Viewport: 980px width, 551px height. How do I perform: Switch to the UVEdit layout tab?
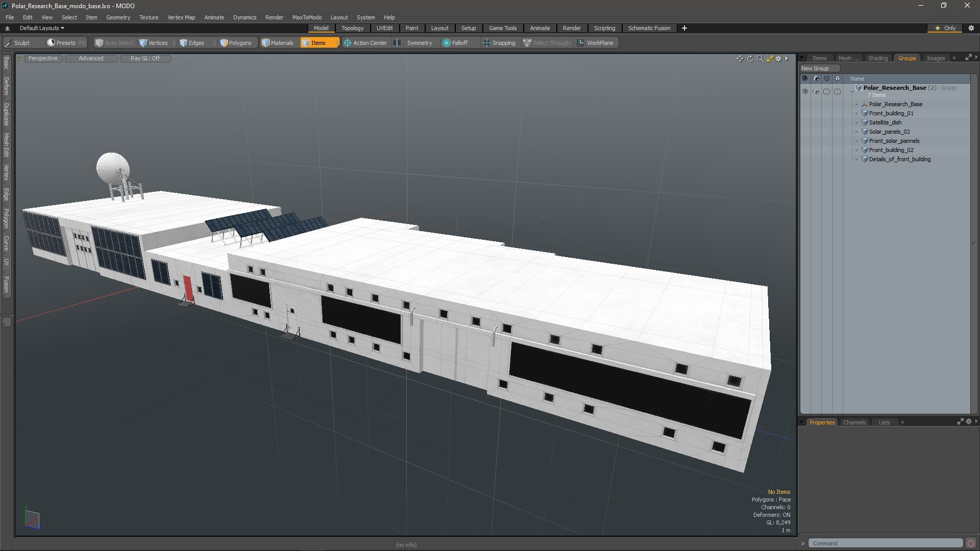tap(384, 28)
